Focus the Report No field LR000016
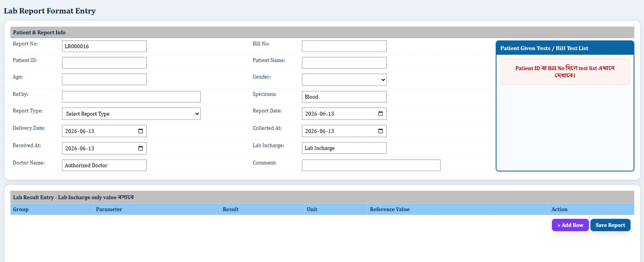The width and height of the screenshot is (644, 262). [104, 46]
